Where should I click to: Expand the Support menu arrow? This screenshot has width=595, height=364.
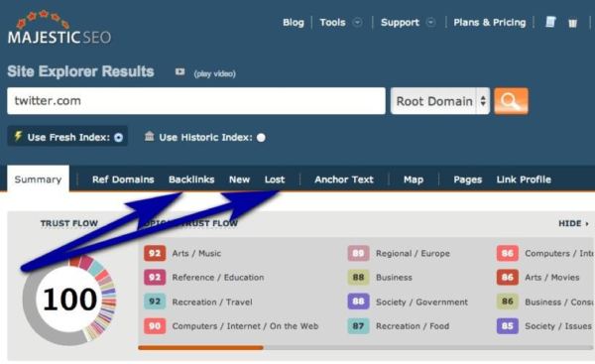[430, 23]
